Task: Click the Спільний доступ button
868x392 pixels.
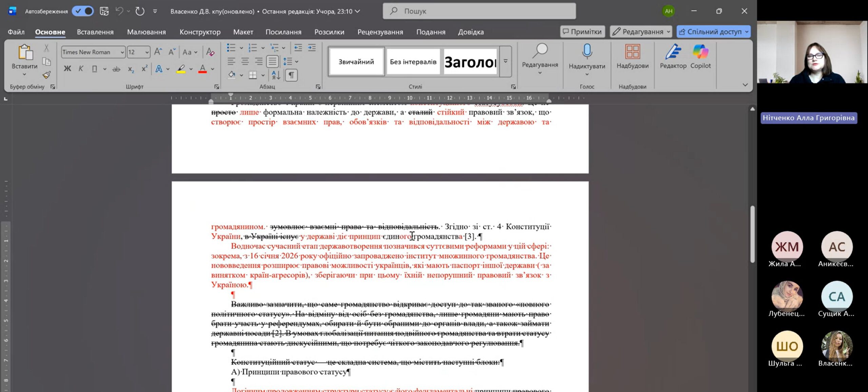Action: 710,32
